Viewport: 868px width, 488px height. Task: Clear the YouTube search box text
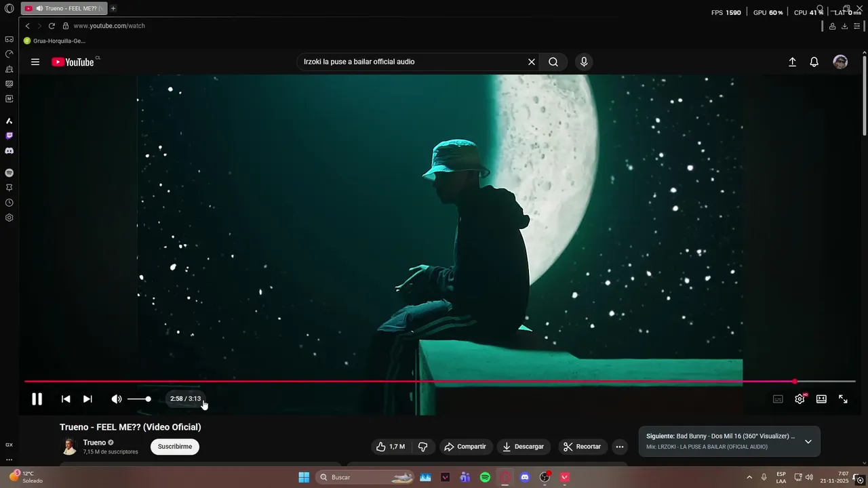[x=532, y=62]
